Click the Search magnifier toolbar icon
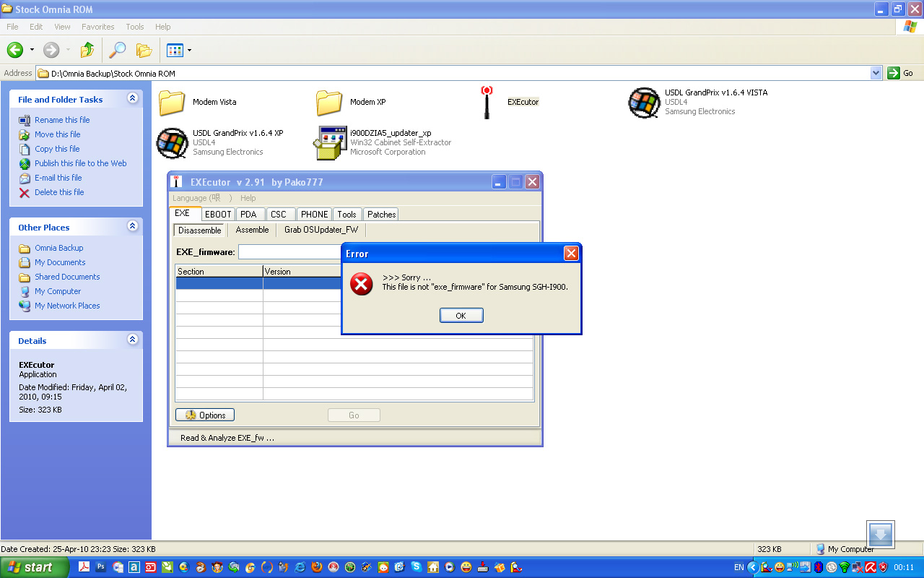 [x=117, y=50]
